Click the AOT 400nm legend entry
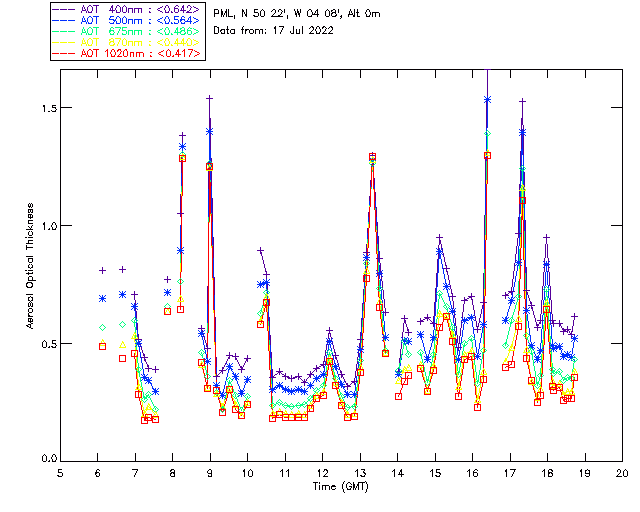Screen dimensions: 640x512 pos(126,9)
